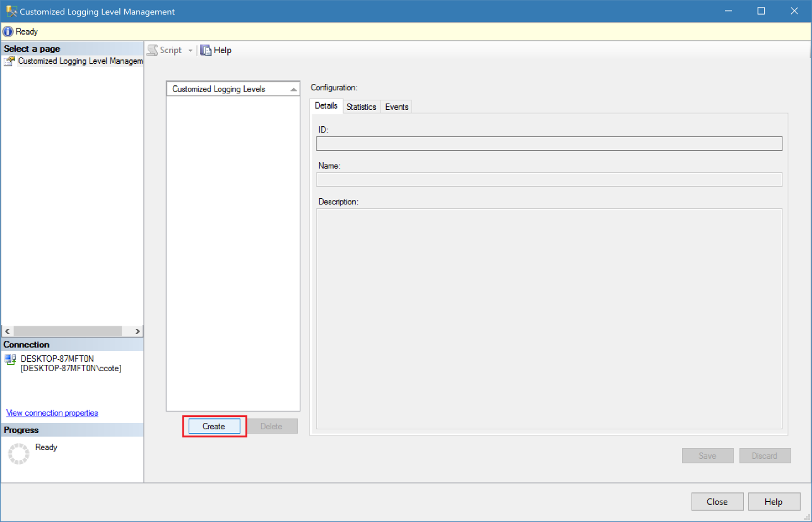Click into the Description text area
The image size is (812, 522).
coord(549,319)
